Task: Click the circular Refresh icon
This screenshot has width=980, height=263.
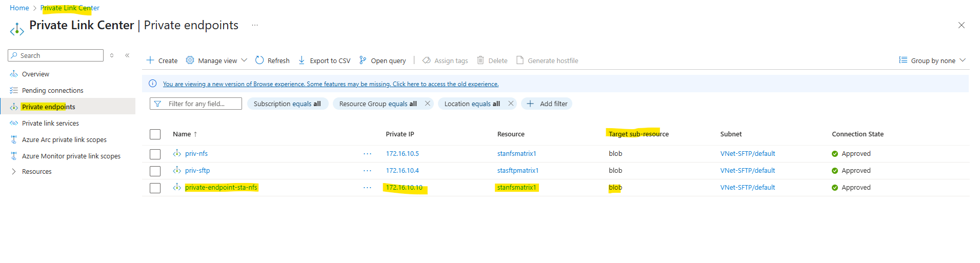Action: pyautogui.click(x=259, y=60)
